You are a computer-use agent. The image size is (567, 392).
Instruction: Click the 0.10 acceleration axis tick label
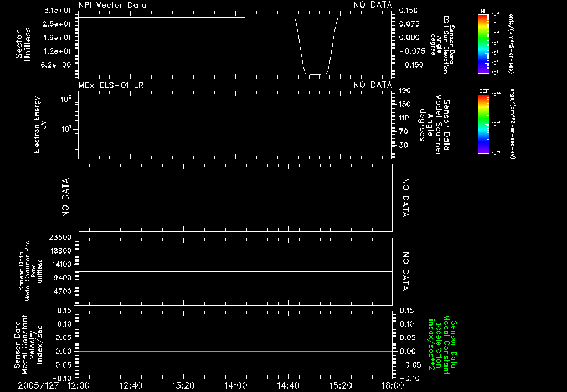coord(407,324)
